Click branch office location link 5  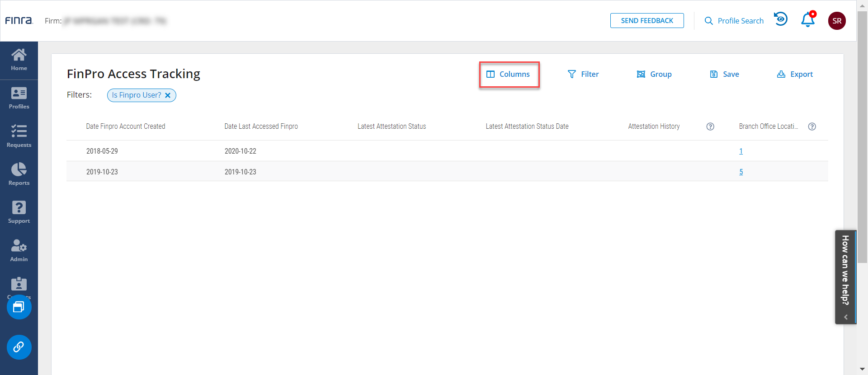click(741, 172)
